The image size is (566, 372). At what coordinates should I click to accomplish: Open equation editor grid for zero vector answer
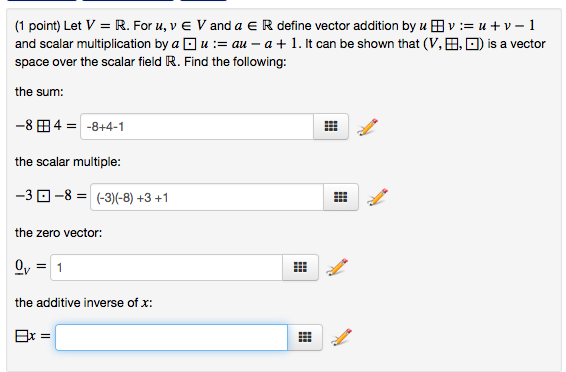click(x=300, y=267)
